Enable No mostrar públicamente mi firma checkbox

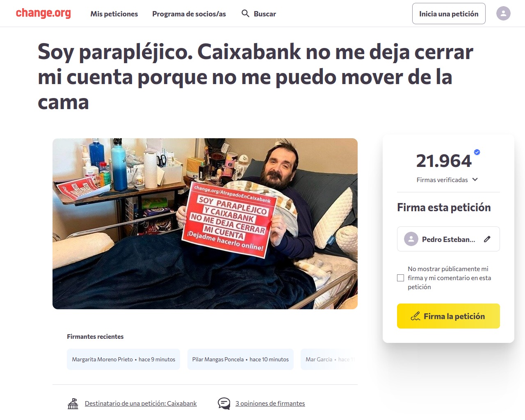click(401, 278)
